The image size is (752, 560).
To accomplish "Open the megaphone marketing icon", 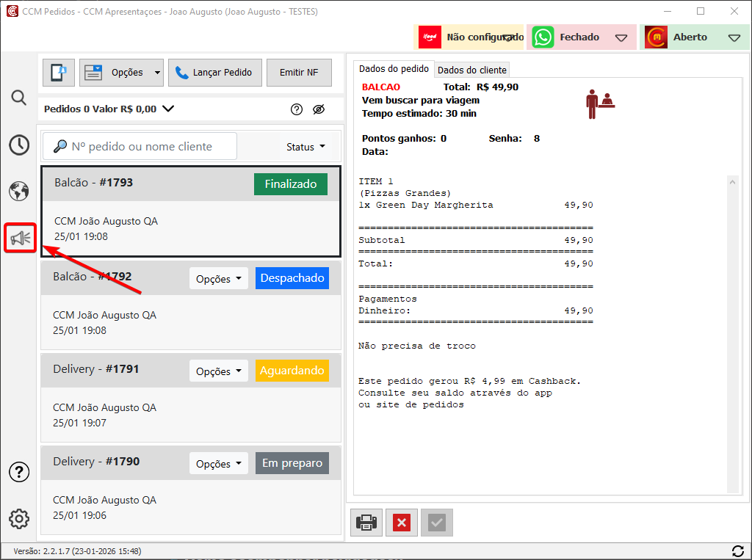I will pyautogui.click(x=21, y=238).
